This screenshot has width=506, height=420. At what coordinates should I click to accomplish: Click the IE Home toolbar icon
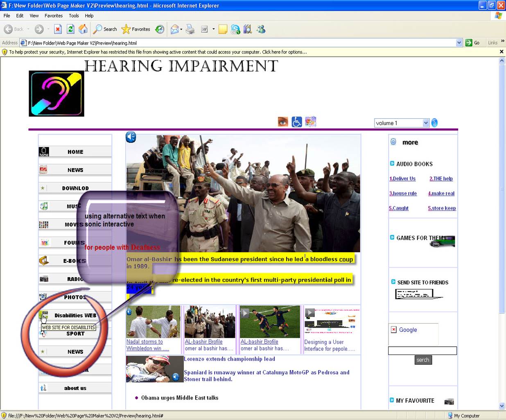pos(83,29)
